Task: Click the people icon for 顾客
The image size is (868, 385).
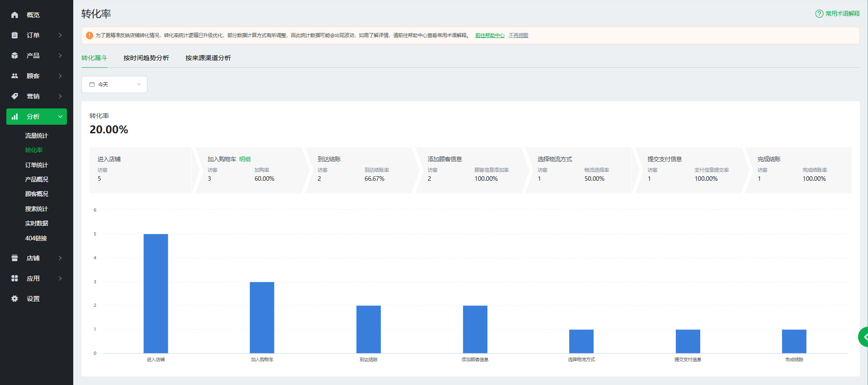Action: click(x=14, y=76)
